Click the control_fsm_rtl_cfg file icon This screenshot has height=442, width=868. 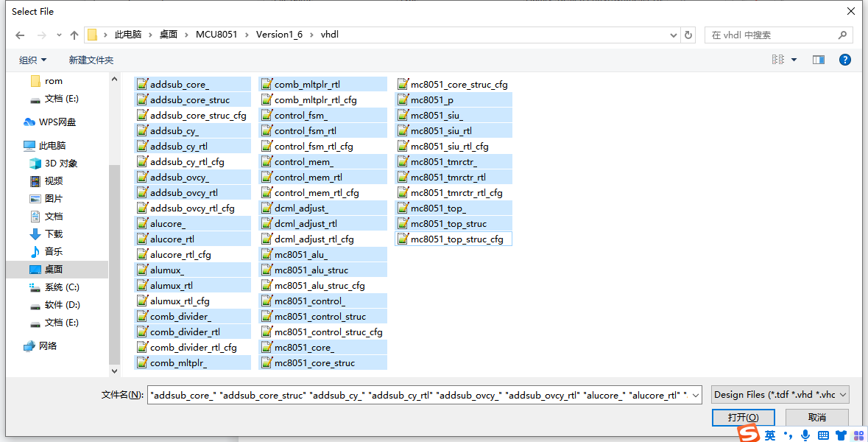pos(267,146)
